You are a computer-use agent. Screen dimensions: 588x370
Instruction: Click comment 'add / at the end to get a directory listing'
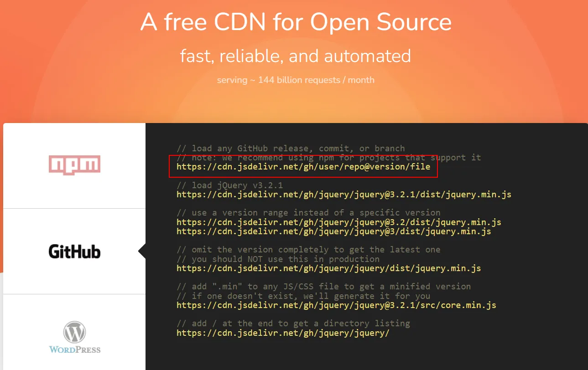point(293,323)
